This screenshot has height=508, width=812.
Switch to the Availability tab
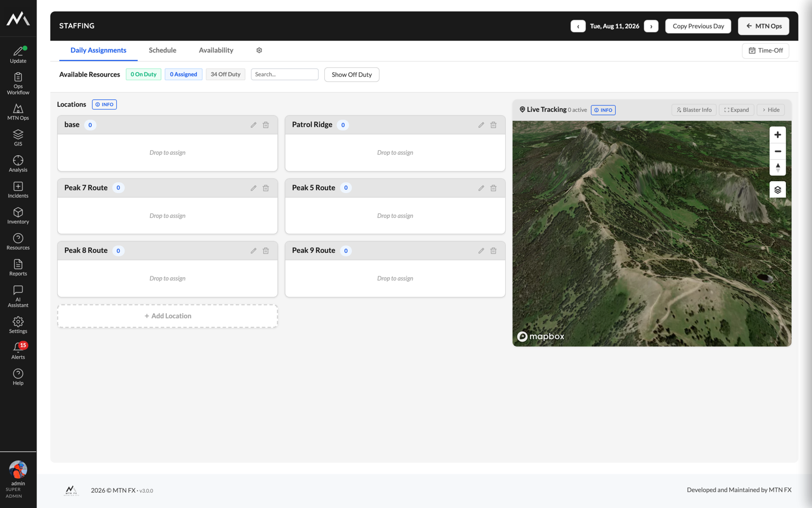(x=216, y=50)
